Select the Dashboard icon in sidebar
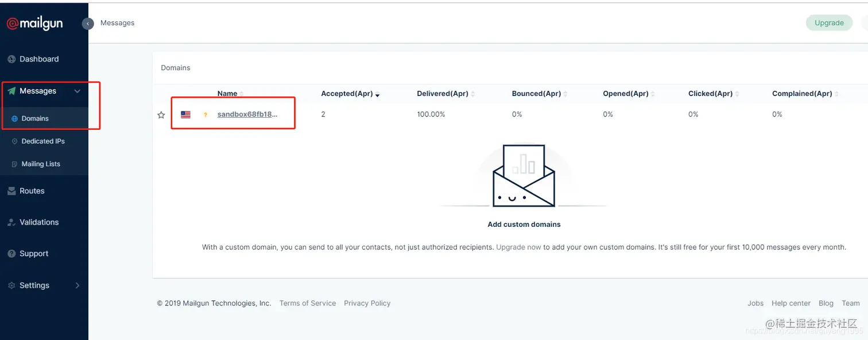The width and height of the screenshot is (868, 340). click(x=11, y=59)
